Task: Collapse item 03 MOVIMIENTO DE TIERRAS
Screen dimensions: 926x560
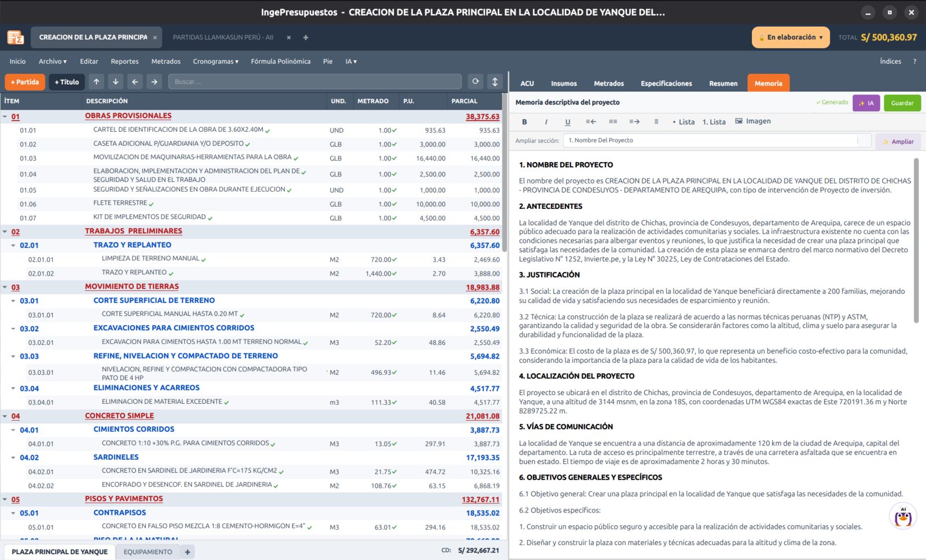Action: [x=5, y=288]
